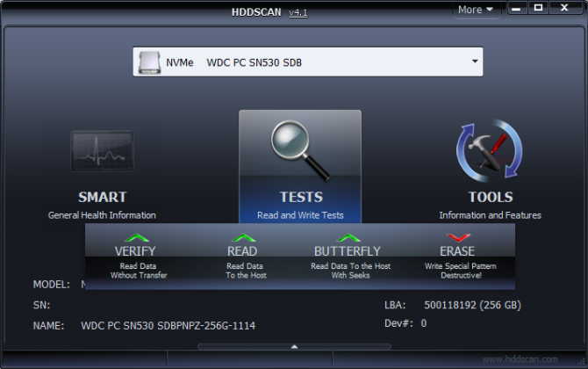Image resolution: width=588 pixels, height=369 pixels.
Task: Click General Health Information caption
Action: pos(102,215)
